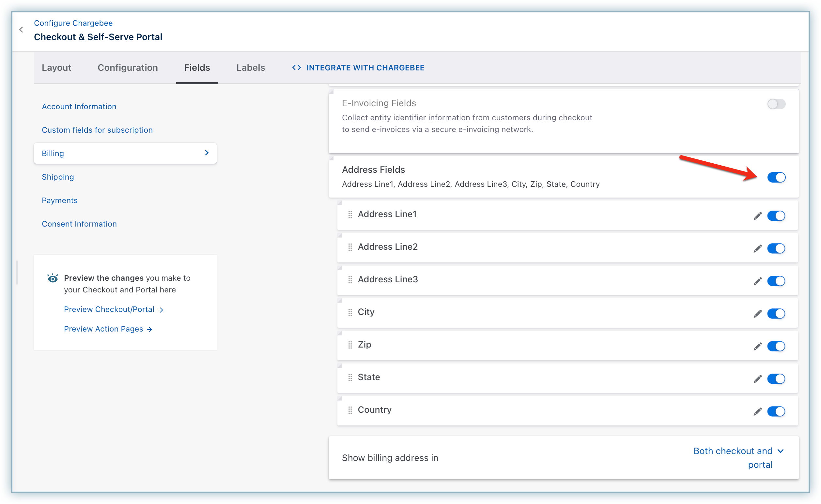Click the Zip field edit pencil
The image size is (821, 504).
pos(757,346)
